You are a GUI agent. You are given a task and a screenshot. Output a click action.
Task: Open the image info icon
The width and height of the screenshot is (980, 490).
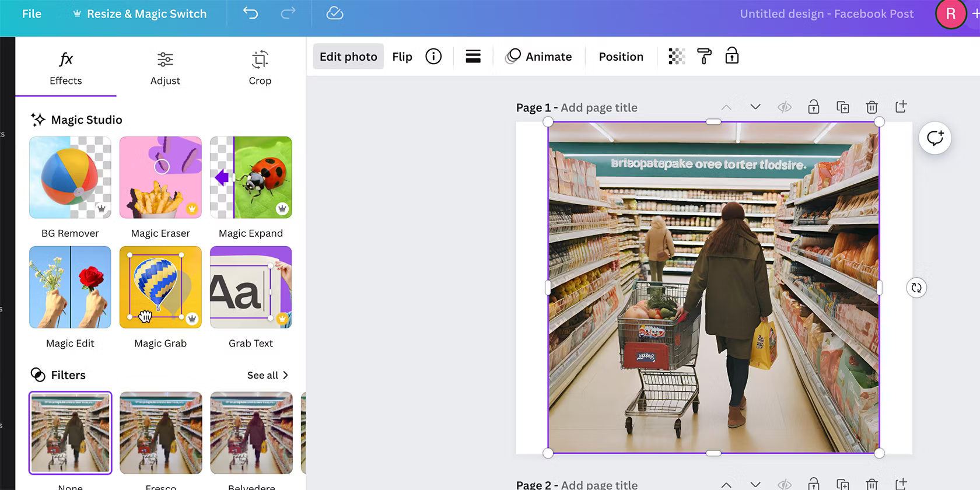tap(433, 57)
